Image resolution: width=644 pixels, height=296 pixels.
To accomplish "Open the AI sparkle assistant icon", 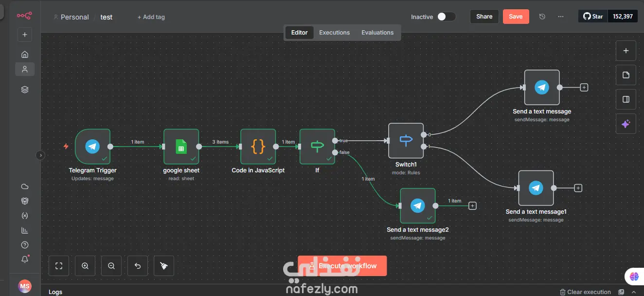I will point(626,124).
